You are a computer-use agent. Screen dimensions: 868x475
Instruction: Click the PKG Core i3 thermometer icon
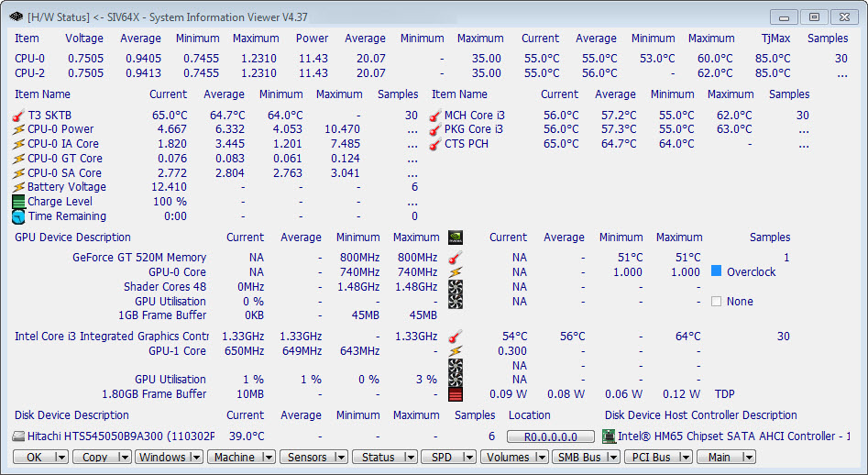(x=435, y=129)
